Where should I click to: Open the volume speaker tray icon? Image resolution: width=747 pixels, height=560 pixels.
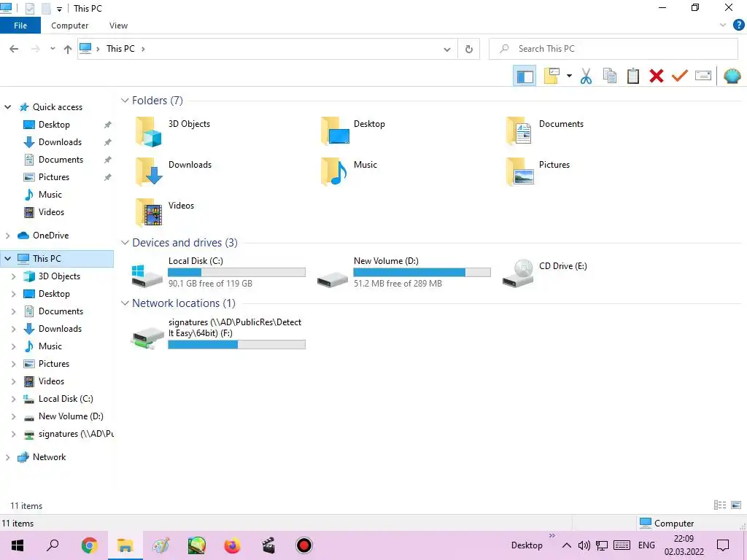point(584,545)
